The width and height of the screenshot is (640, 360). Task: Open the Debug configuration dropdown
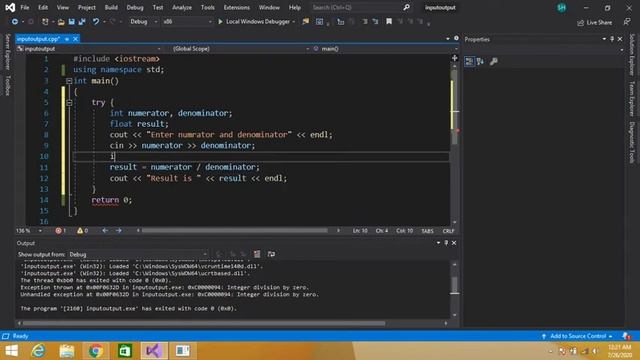tap(143, 22)
